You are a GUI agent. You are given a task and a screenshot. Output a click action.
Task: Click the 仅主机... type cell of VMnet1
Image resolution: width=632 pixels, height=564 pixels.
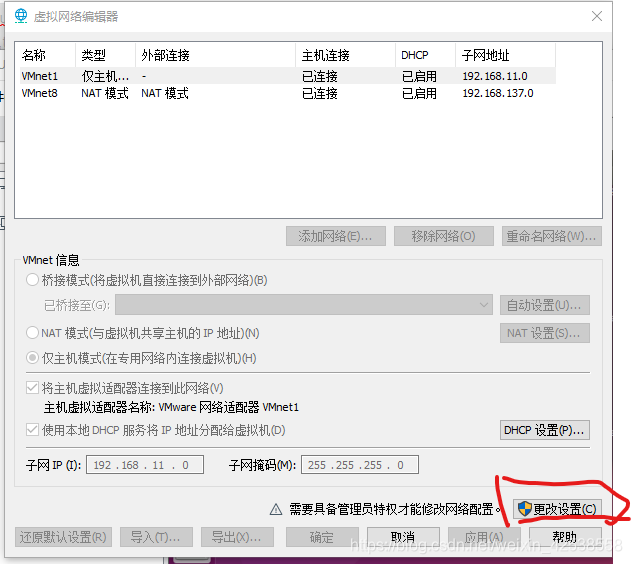click(105, 76)
